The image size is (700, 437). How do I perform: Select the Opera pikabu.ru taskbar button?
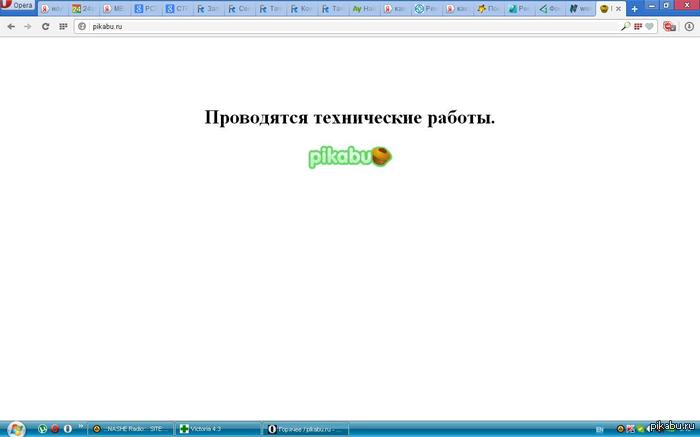point(306,428)
